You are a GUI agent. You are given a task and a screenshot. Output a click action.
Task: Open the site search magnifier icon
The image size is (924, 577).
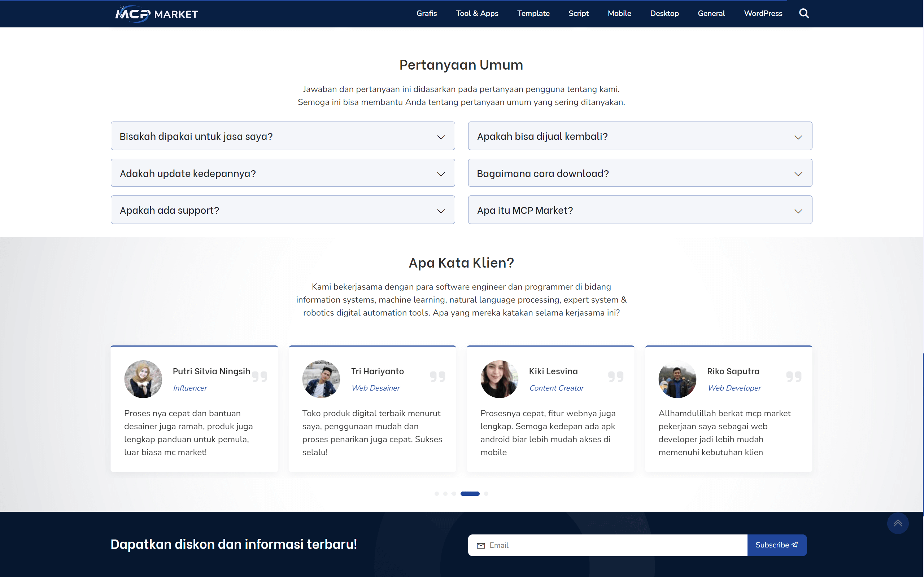pos(804,13)
